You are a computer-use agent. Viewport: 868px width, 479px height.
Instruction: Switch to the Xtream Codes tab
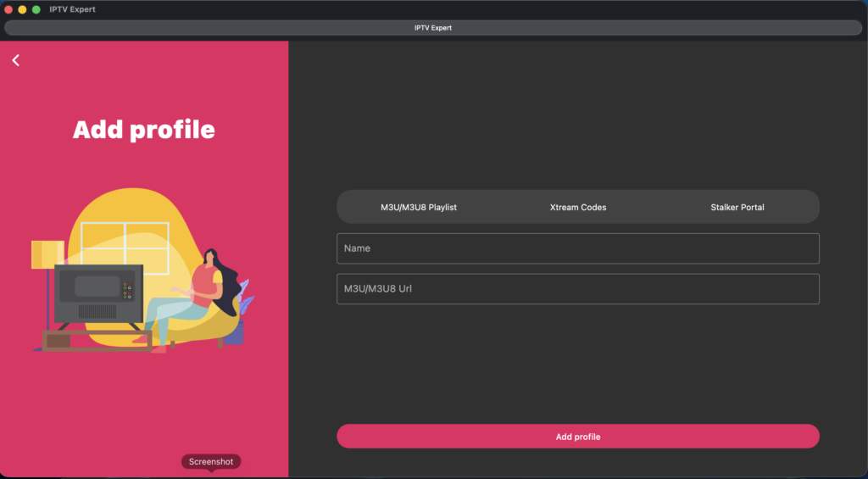pos(578,207)
